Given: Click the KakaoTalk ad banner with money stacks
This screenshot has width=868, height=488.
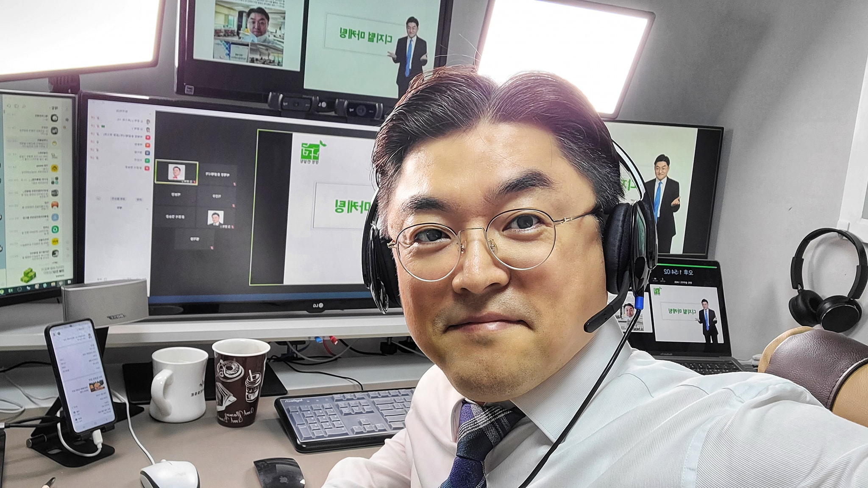Looking at the screenshot, I should [x=28, y=275].
